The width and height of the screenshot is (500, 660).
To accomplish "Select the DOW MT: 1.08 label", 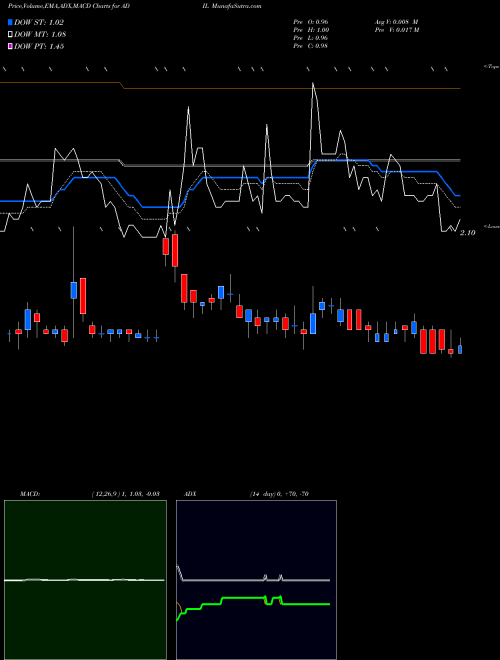I will click(40, 34).
